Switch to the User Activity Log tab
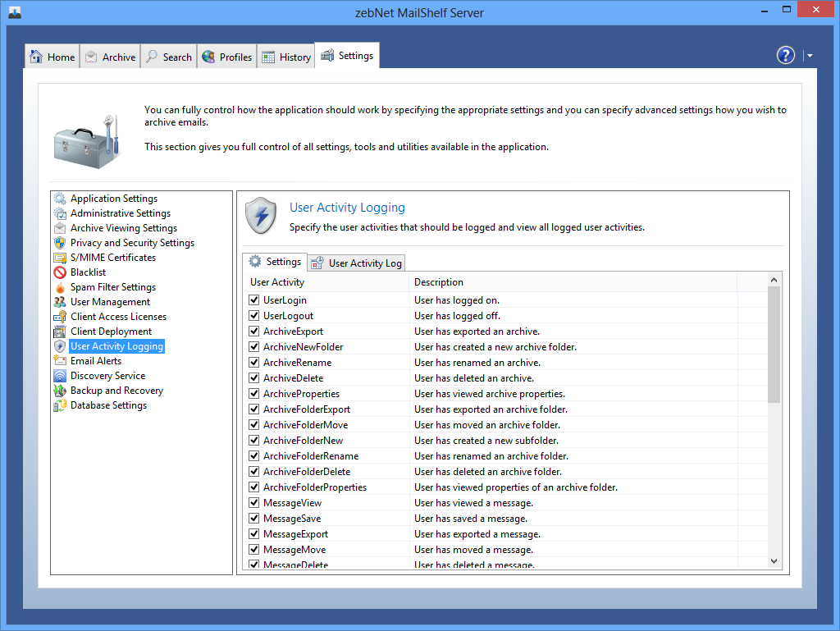 357,263
